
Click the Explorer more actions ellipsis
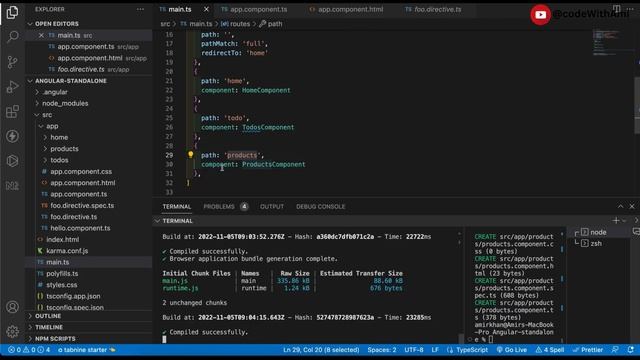tap(140, 9)
